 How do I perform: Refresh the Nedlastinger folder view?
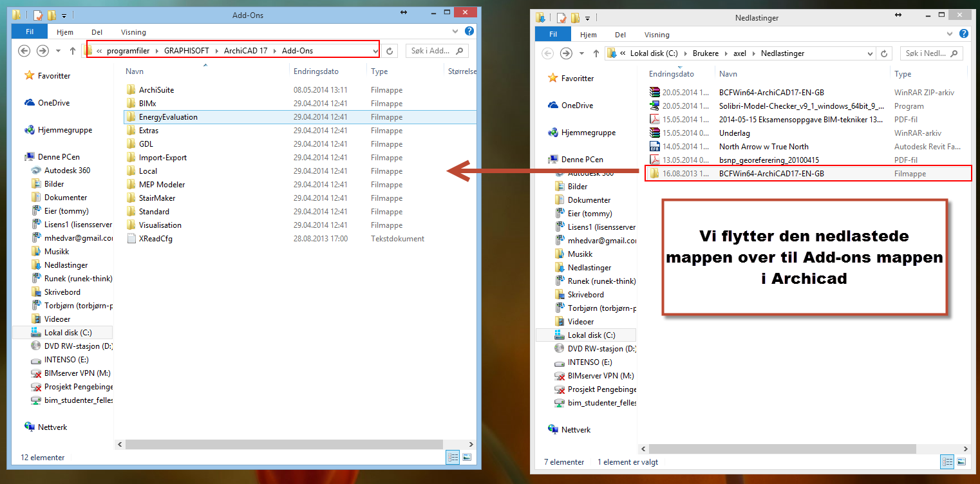[x=885, y=53]
